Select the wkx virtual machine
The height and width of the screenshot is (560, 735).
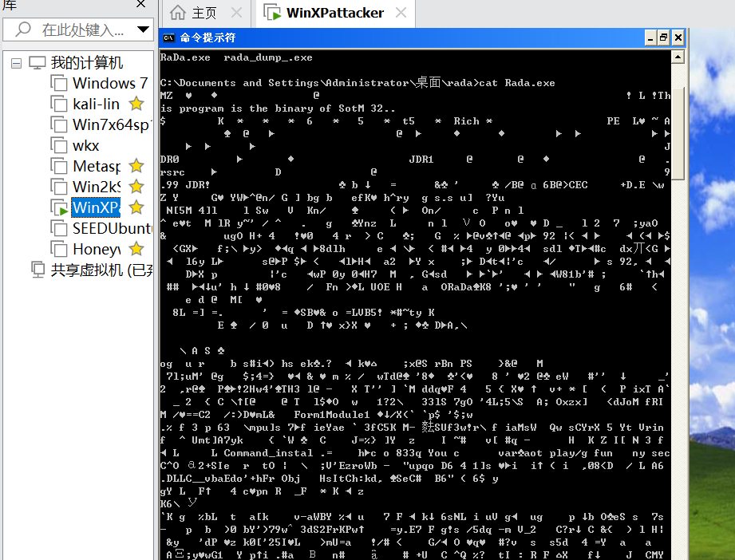pos(85,146)
